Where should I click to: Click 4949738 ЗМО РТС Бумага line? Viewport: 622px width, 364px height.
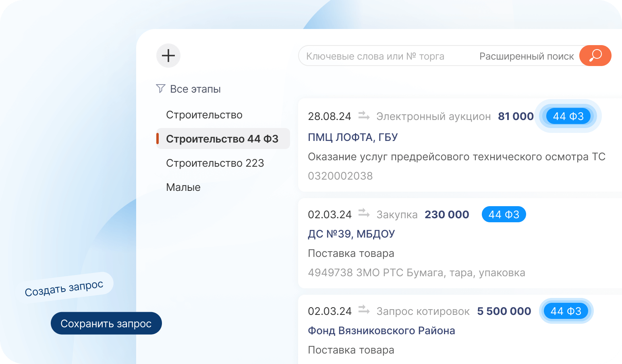[417, 273]
